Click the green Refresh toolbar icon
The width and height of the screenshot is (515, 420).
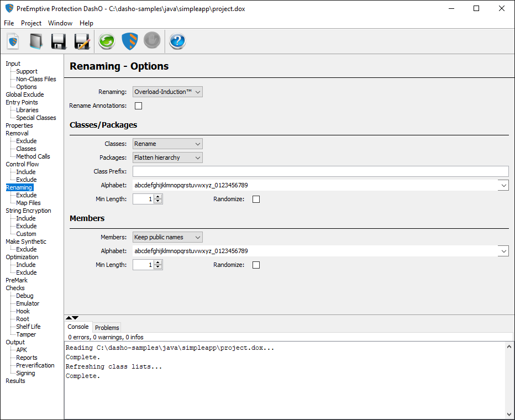(x=107, y=41)
